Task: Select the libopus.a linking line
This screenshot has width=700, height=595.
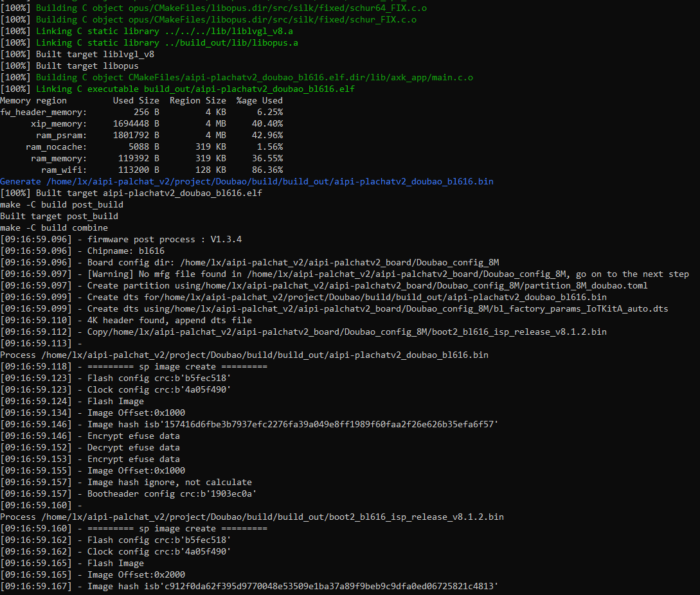Action: (149, 43)
